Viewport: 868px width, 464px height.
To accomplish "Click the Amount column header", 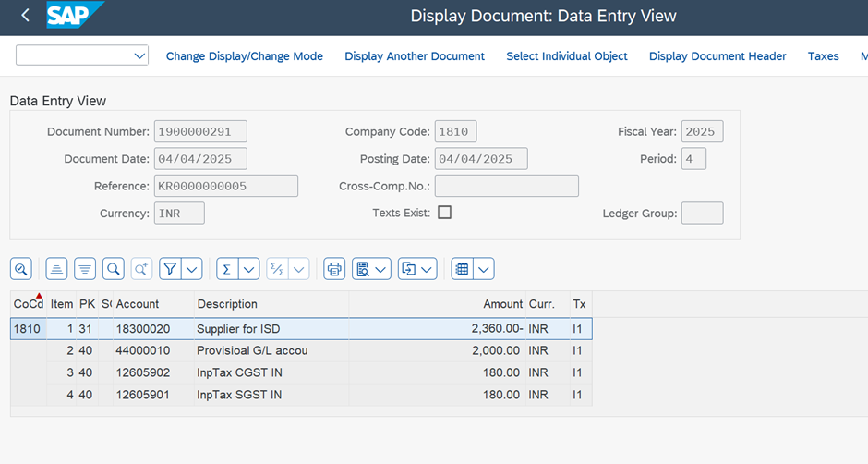I will pyautogui.click(x=438, y=304).
